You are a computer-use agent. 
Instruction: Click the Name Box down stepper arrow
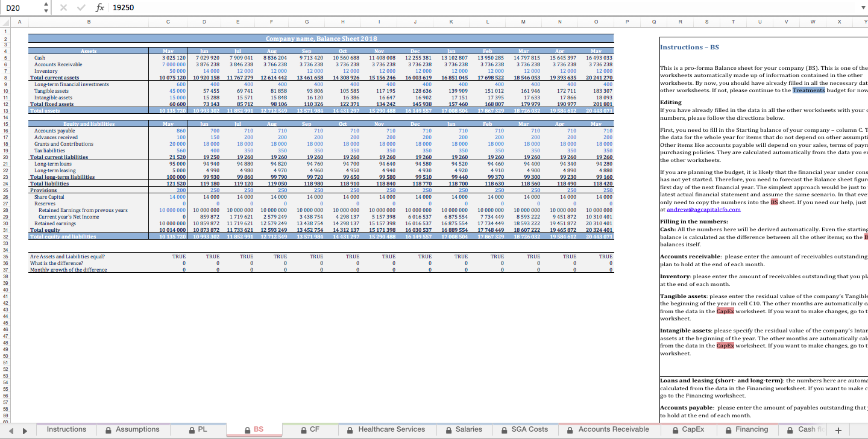pyautogui.click(x=46, y=12)
